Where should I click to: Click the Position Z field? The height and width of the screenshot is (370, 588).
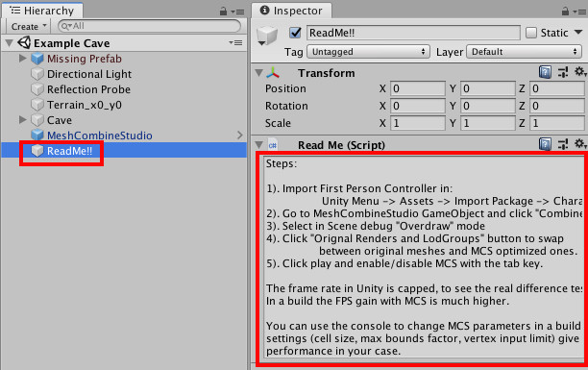(x=557, y=88)
